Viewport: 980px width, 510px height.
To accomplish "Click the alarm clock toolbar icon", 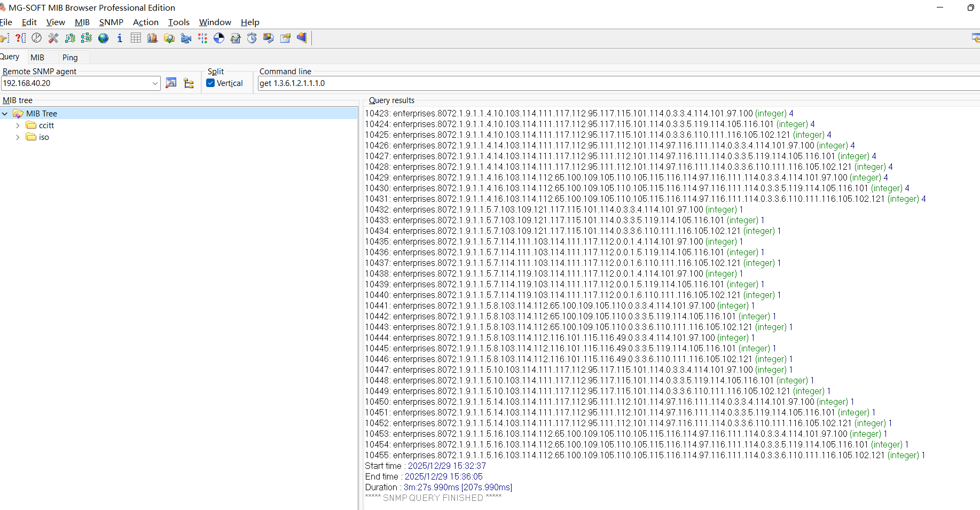I will point(252,38).
